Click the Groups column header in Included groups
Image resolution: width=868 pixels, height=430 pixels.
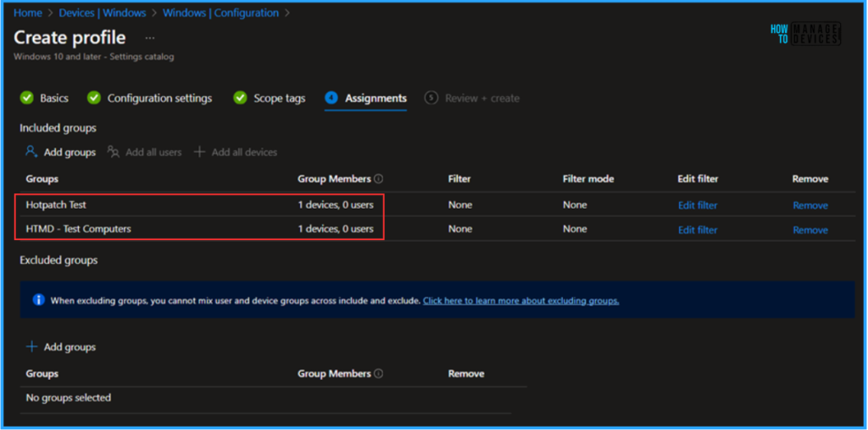42,178
